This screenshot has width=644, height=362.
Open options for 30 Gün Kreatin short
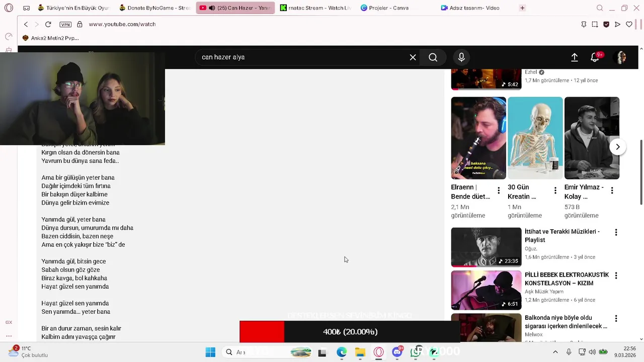coord(555,191)
